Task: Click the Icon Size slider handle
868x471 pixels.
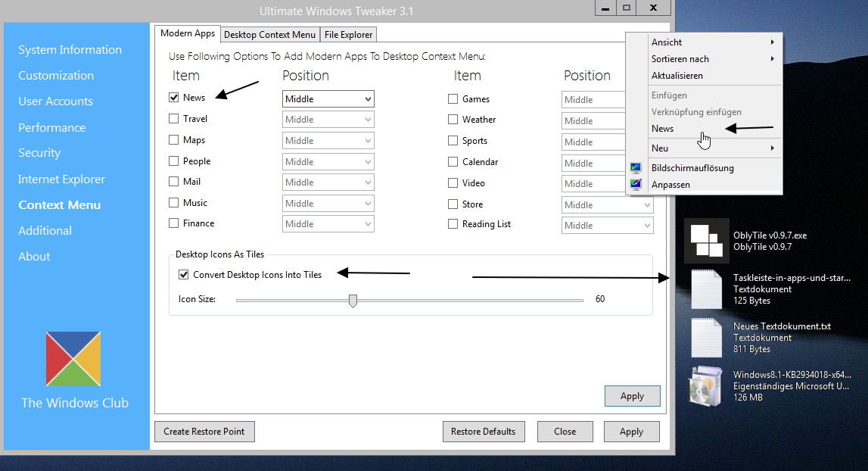Action: (x=353, y=301)
